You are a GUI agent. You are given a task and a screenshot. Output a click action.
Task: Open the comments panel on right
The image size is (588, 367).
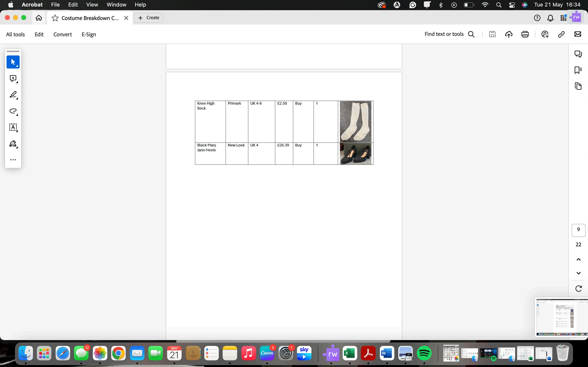tap(578, 54)
